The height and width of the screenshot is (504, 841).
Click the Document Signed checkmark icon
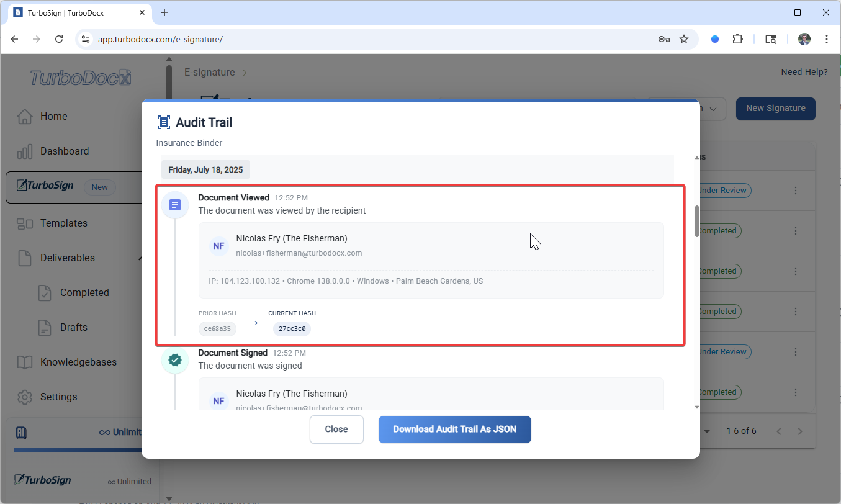175,360
